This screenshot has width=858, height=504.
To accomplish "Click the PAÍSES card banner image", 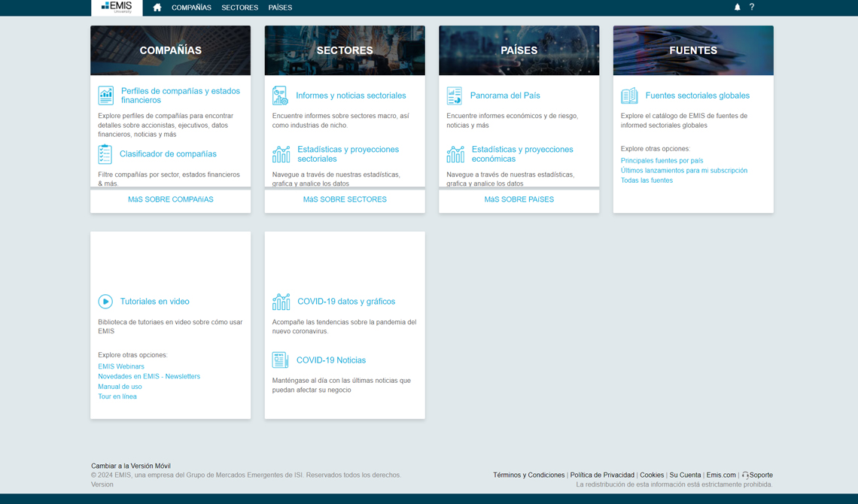I will tap(519, 50).
